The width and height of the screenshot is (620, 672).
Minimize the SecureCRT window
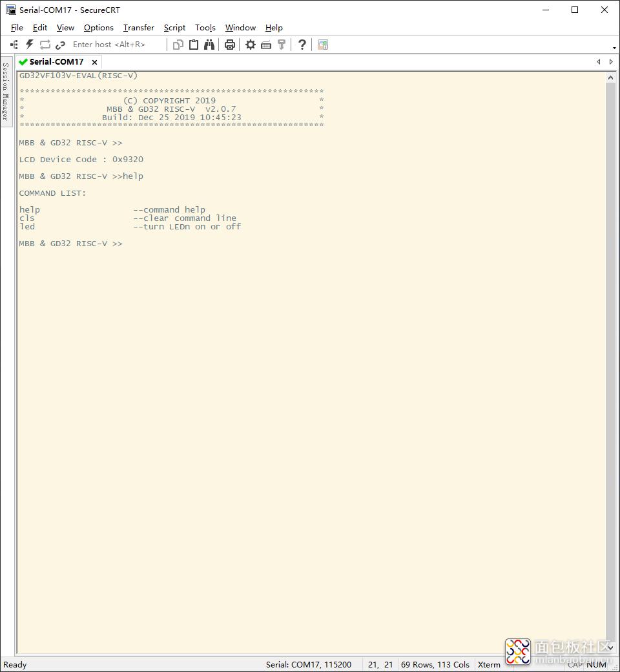[x=546, y=10]
